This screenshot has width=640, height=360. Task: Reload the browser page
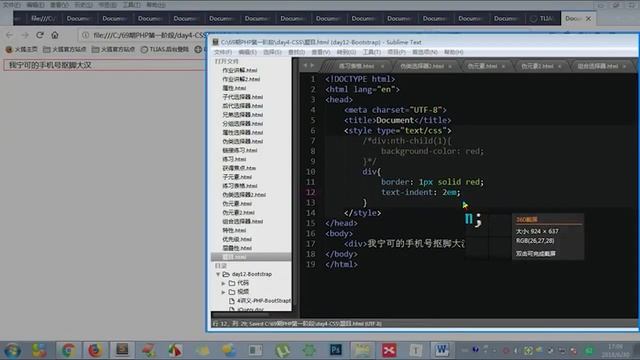(x=40, y=35)
